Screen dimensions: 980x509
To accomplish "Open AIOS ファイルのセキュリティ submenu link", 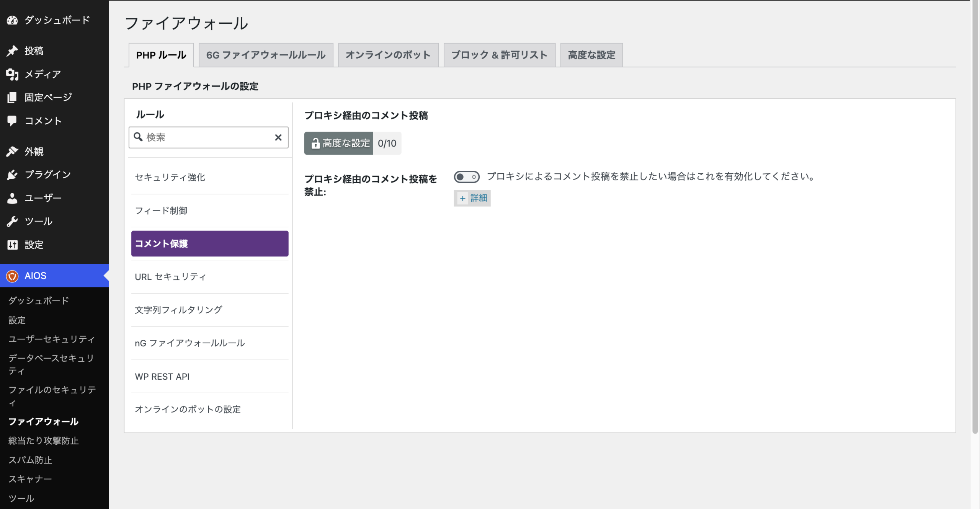I will point(52,396).
